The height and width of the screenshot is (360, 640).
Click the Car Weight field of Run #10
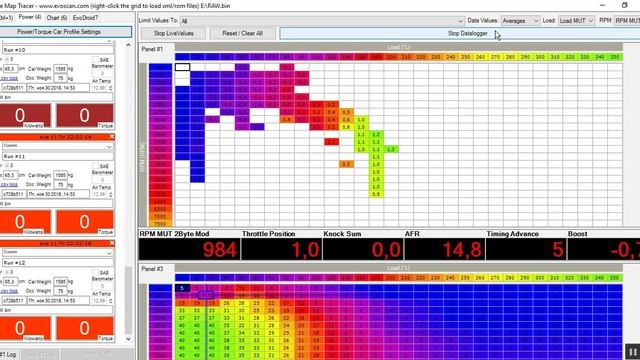click(60, 69)
